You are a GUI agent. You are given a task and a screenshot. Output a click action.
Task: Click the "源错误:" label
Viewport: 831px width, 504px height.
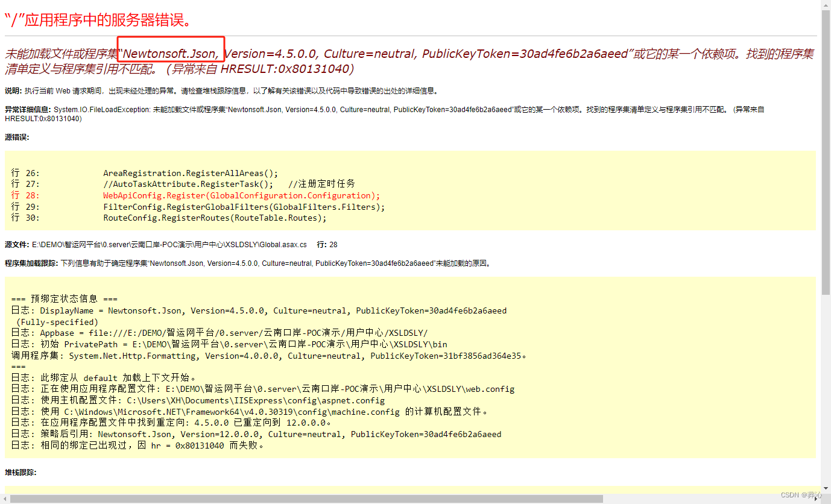click(17, 137)
